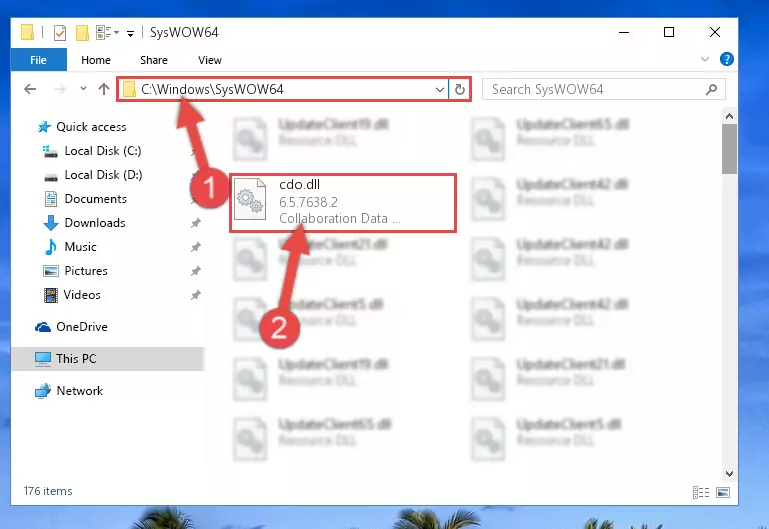Click the pin icon next to Music
Image resolution: width=769 pixels, height=529 pixels.
[x=195, y=247]
